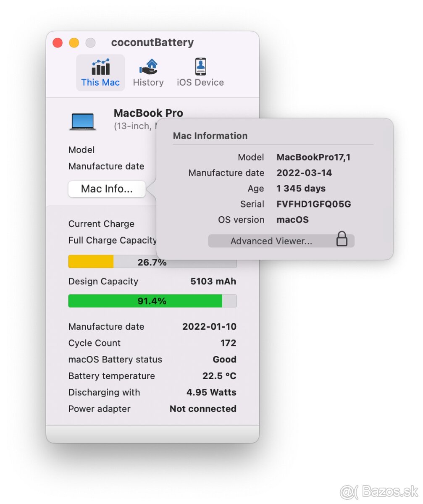Click the Cycle Count value 172

(x=229, y=343)
